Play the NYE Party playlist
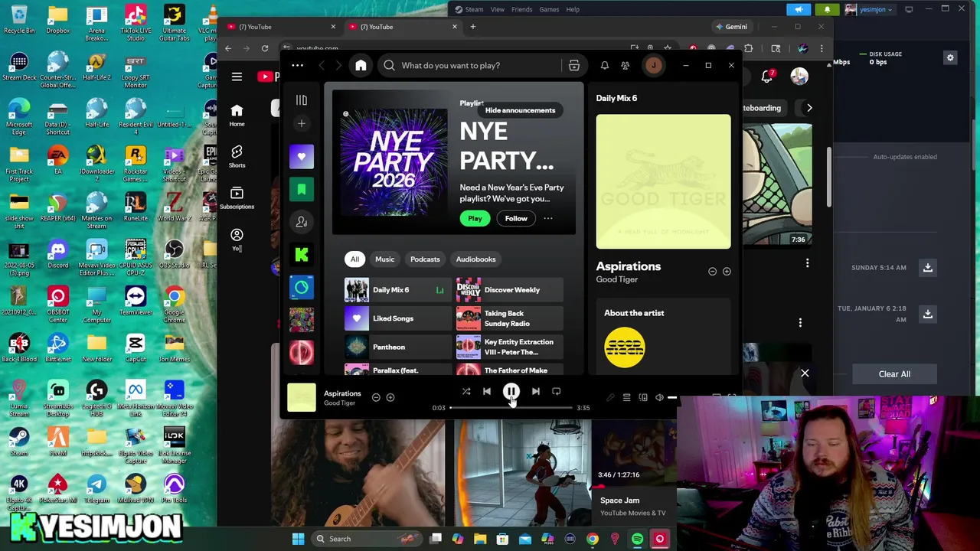 (x=475, y=219)
